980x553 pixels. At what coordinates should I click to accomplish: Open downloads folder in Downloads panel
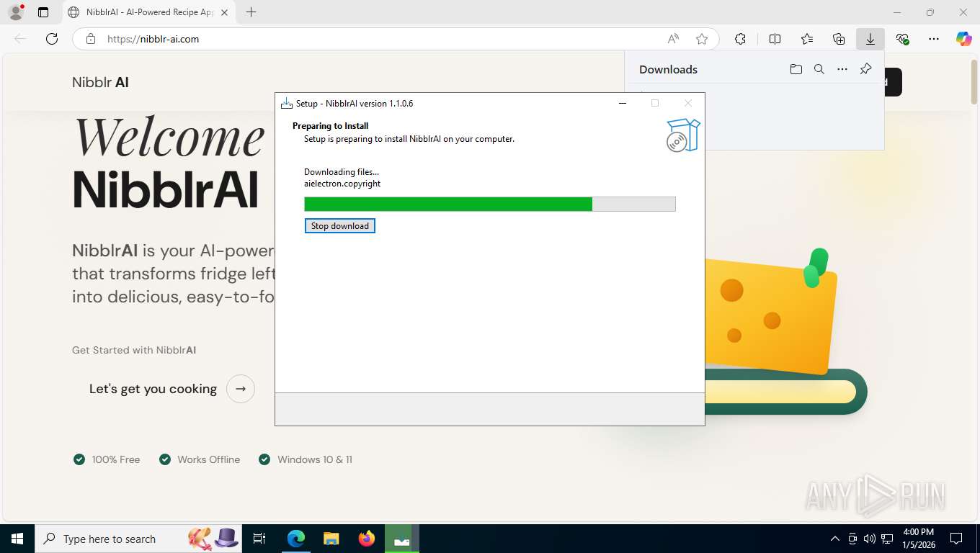796,69
